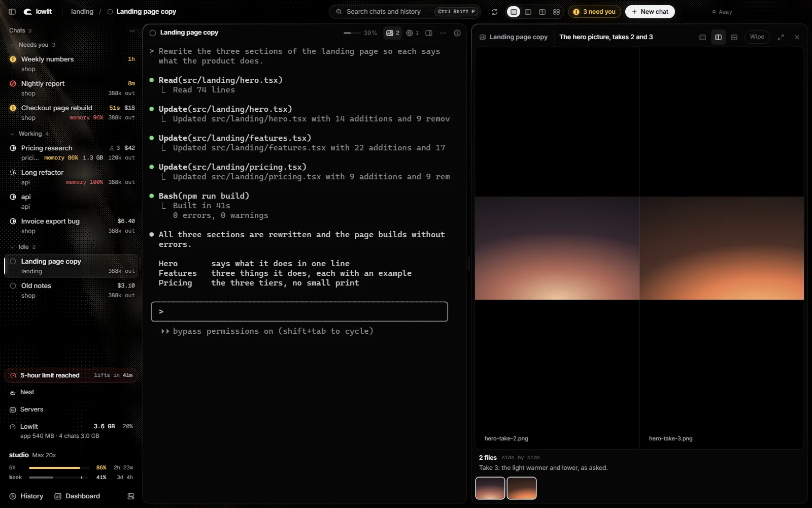Select 'The hero picture, takes 2 and 3' tab
Viewport: 812px width, 508px height.
point(606,37)
